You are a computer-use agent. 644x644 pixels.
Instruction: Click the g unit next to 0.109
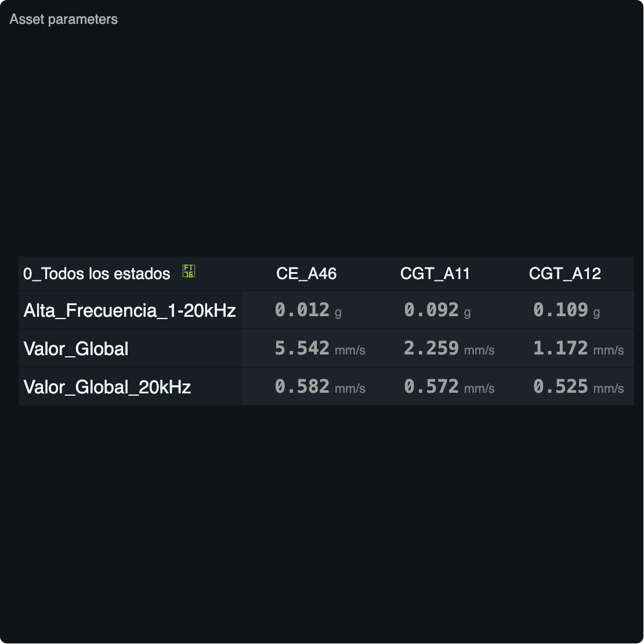click(596, 313)
